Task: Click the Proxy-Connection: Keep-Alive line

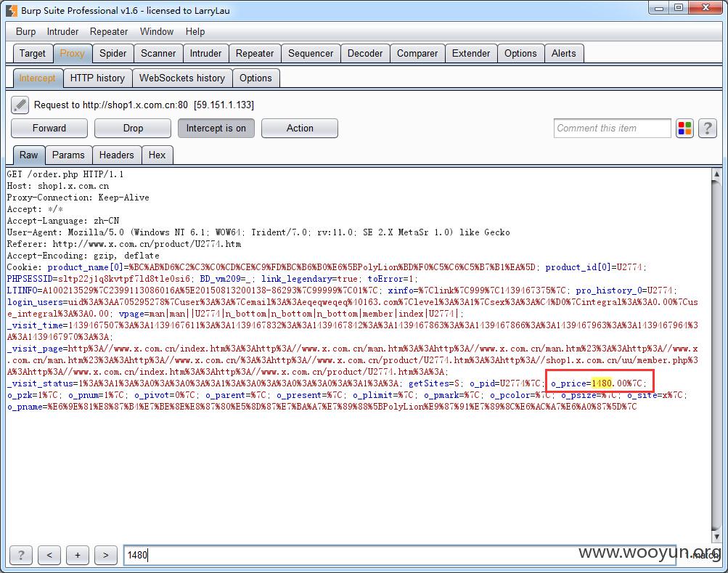Action: [78, 198]
